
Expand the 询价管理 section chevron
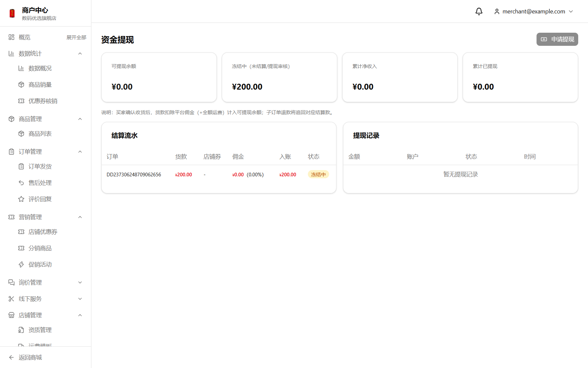[80, 283]
